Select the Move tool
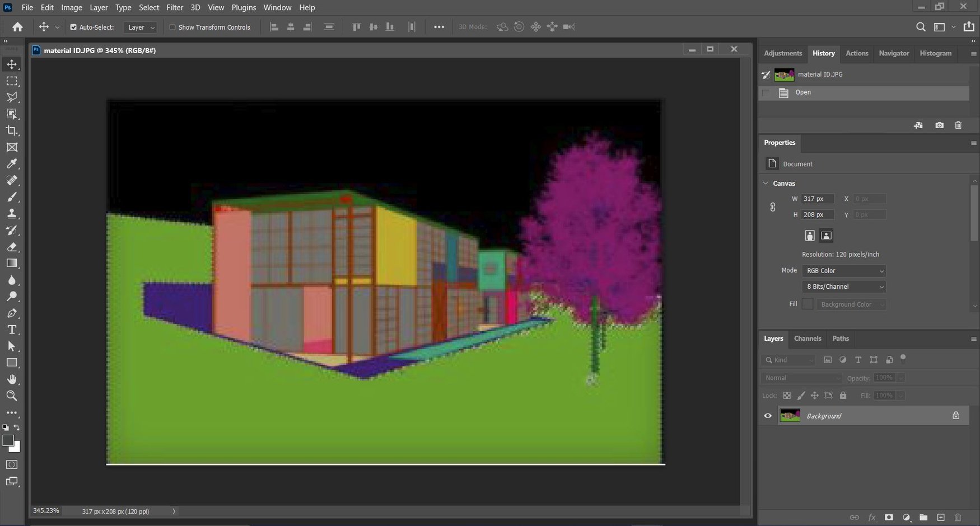Image resolution: width=980 pixels, height=526 pixels. tap(12, 64)
